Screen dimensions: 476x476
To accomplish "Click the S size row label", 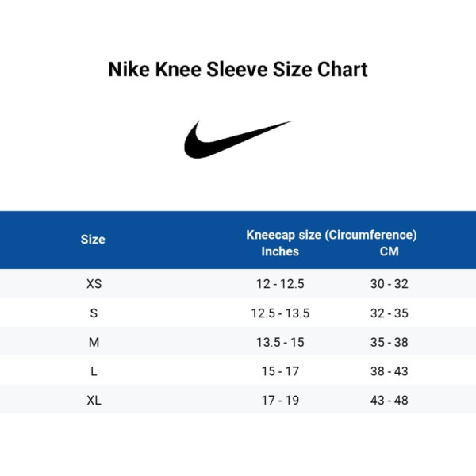I will [x=94, y=313].
